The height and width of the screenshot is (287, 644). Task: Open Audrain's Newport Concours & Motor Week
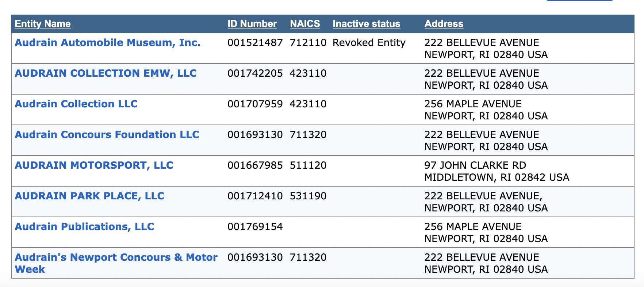(x=116, y=257)
